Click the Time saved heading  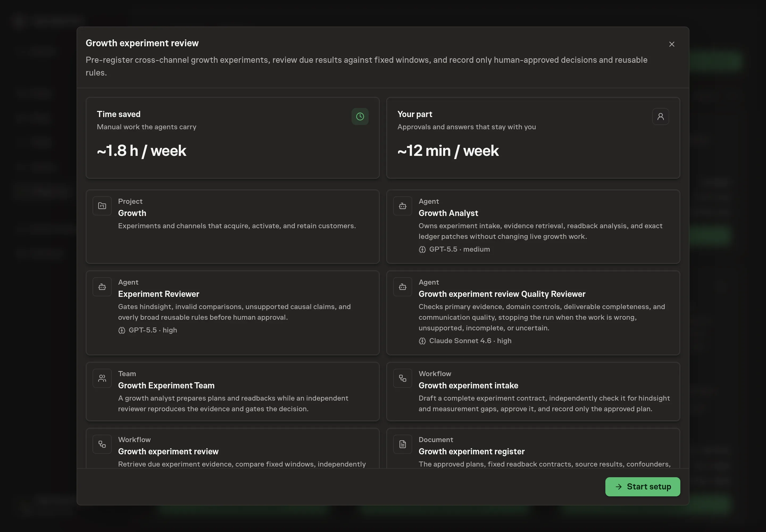[118, 114]
